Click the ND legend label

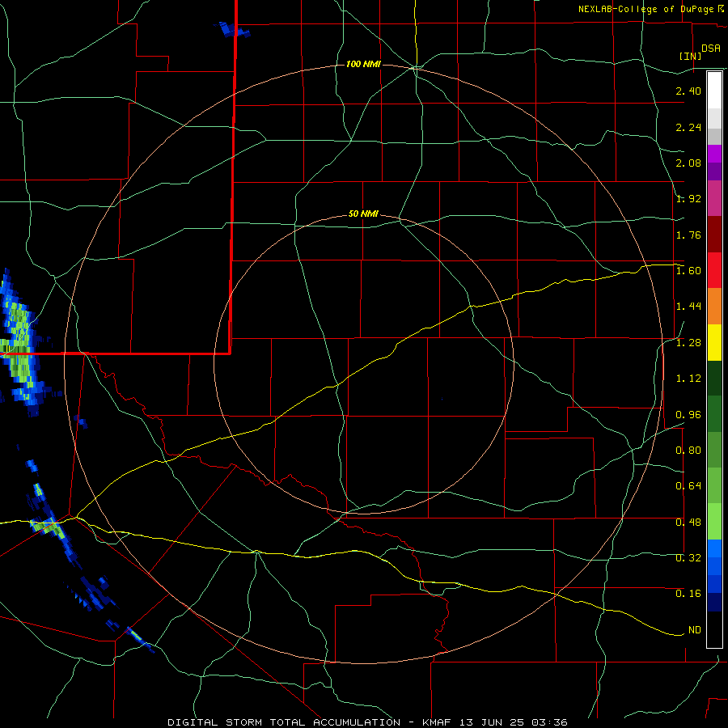(x=695, y=630)
